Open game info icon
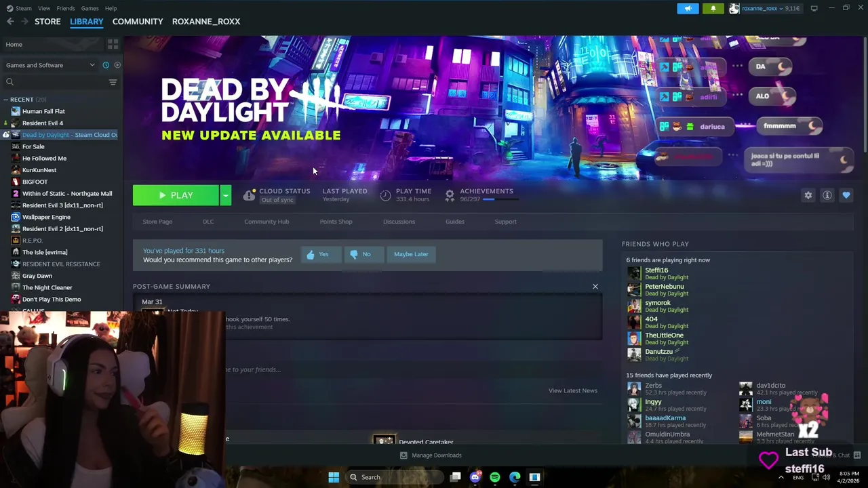Screen dimensions: 868x488 pos(827,195)
